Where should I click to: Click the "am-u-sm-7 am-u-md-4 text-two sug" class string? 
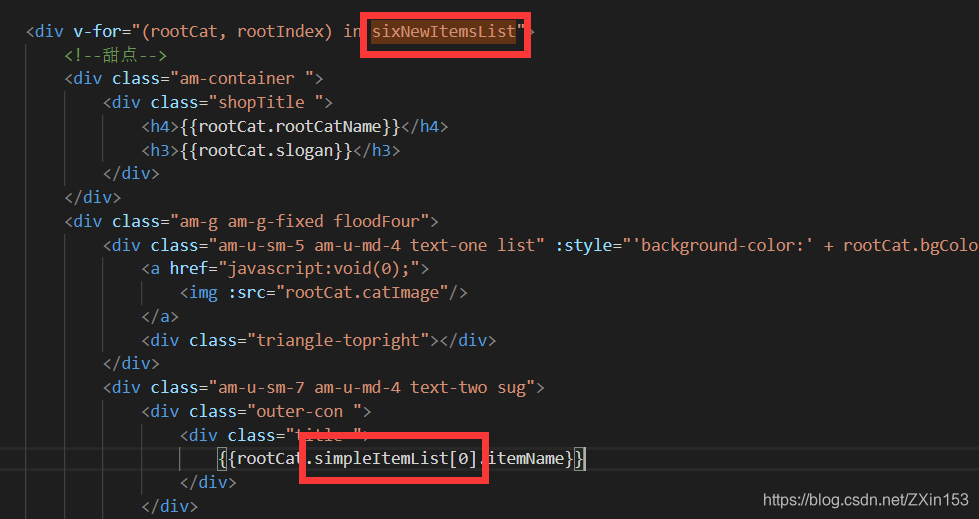point(372,388)
